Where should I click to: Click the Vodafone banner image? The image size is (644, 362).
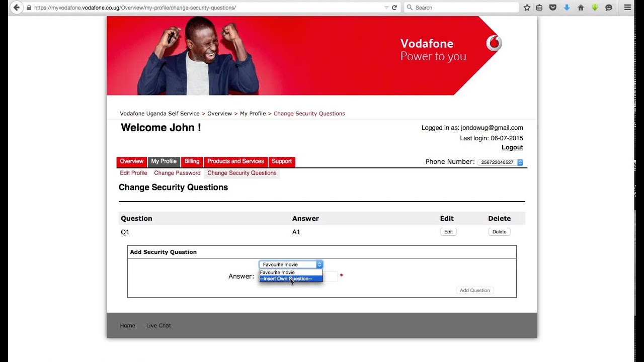tap(322, 55)
